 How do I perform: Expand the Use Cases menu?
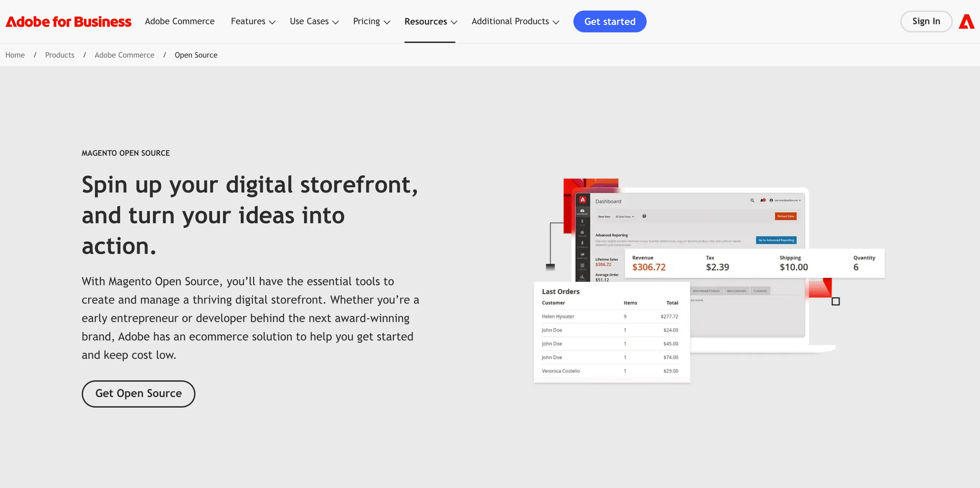coord(314,22)
